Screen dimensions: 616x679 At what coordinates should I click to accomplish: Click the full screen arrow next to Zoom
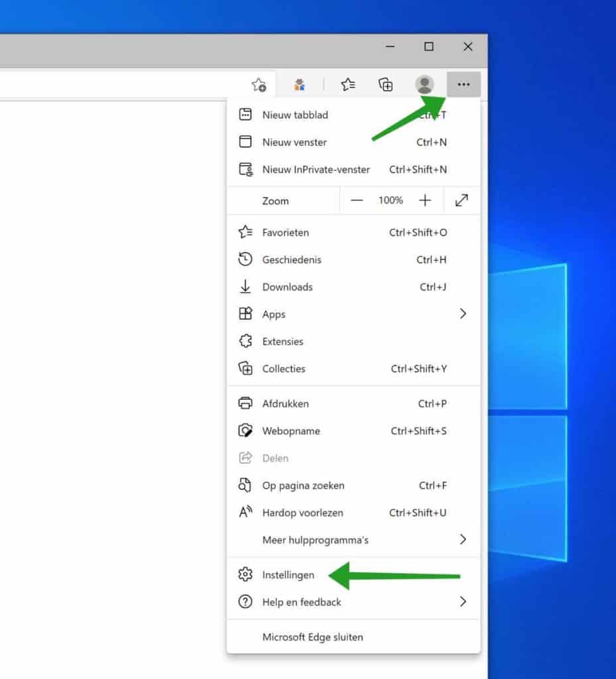coord(462,200)
